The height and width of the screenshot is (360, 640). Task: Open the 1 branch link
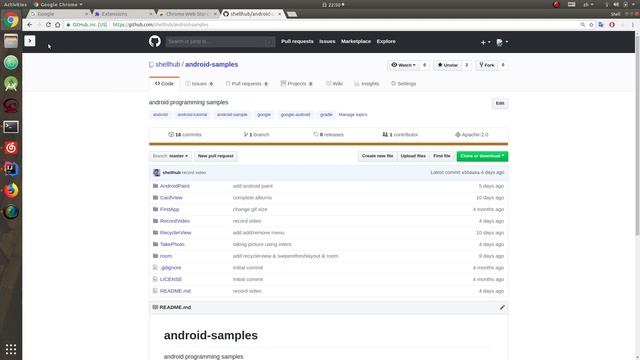point(257,135)
